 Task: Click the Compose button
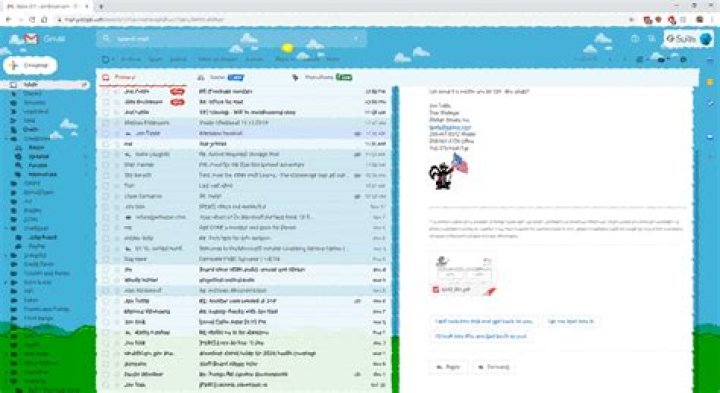coord(30,66)
